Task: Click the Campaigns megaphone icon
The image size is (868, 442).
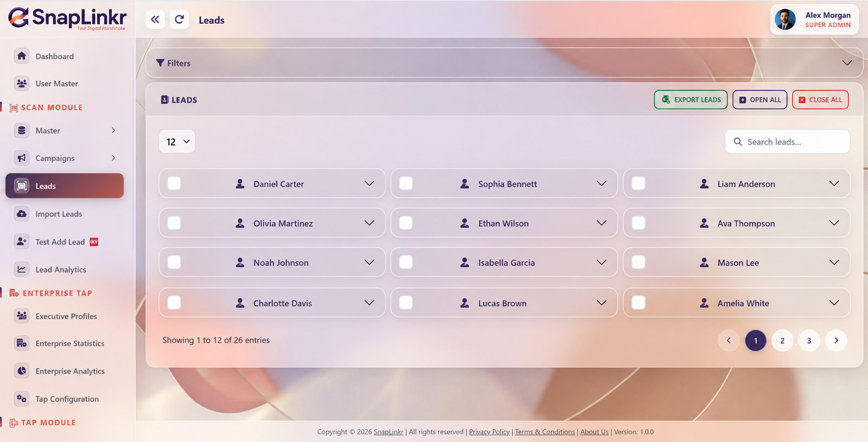Action: pos(22,158)
